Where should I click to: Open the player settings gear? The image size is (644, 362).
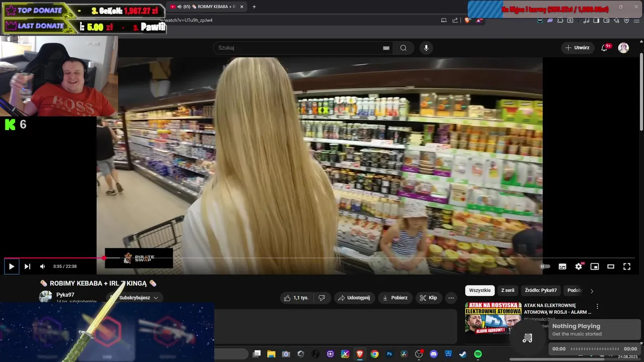(579, 266)
